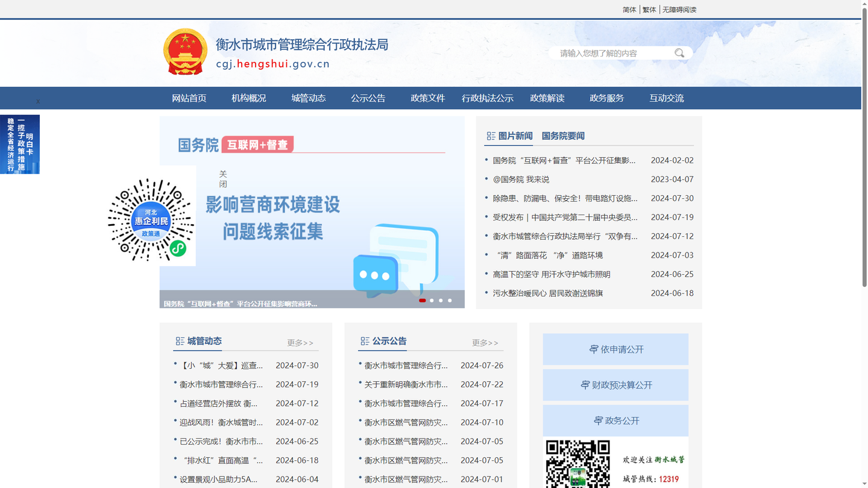Open the 政策解读 menu
Viewport: 868px width, 488px height.
click(547, 98)
